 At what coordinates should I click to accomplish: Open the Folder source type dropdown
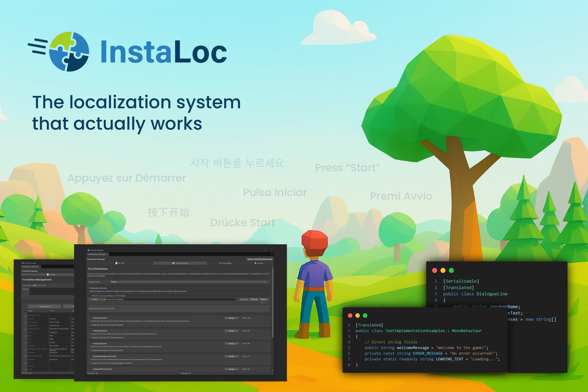click(98, 299)
